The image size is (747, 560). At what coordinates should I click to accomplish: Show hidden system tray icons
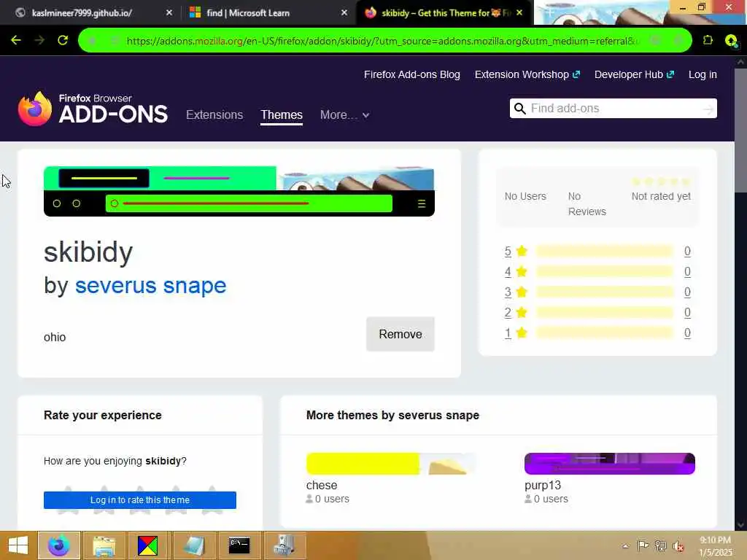pyautogui.click(x=625, y=546)
